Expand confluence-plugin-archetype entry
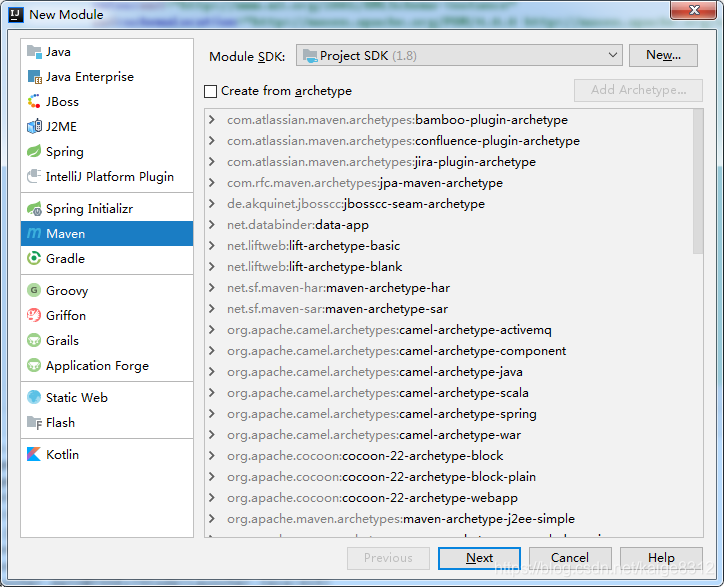The image size is (724, 587). pyautogui.click(x=212, y=140)
